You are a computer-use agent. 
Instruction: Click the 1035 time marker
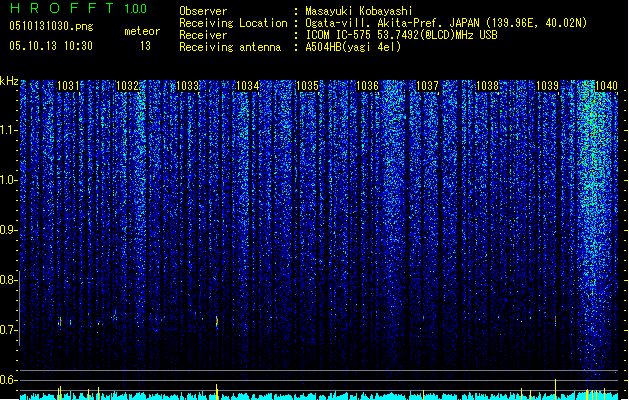click(307, 85)
